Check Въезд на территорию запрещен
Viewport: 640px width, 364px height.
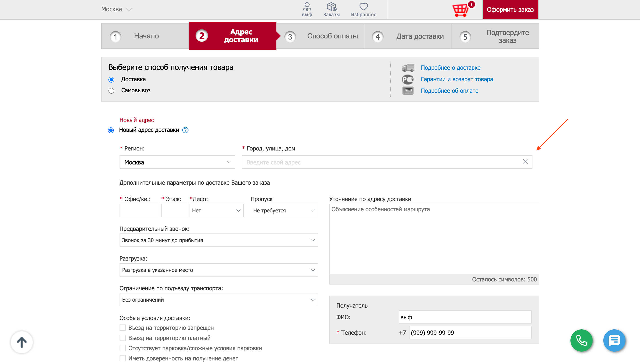pos(123,328)
